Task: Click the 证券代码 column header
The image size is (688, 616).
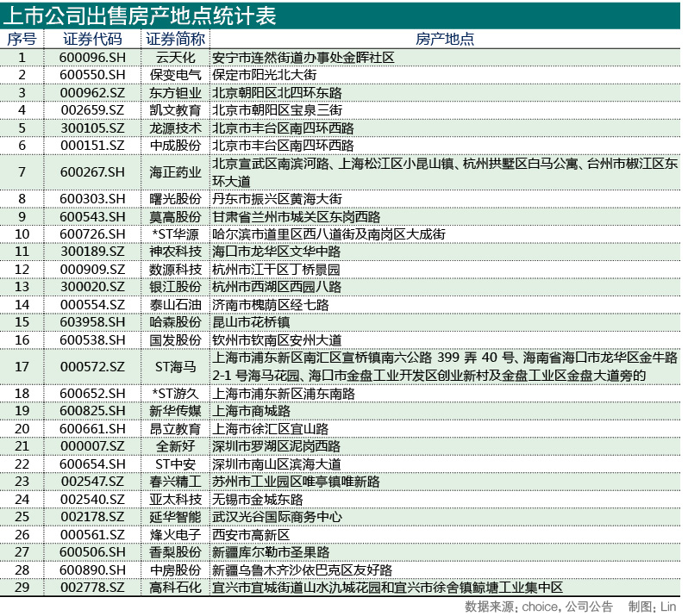Action: [92, 39]
